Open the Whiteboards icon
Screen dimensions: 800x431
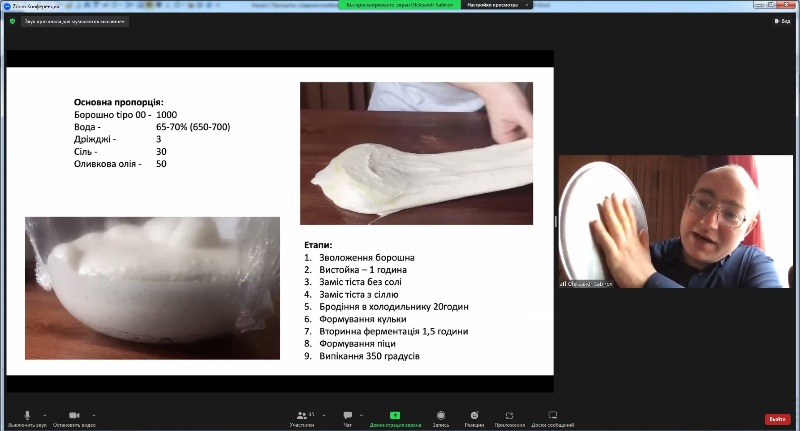click(x=553, y=419)
